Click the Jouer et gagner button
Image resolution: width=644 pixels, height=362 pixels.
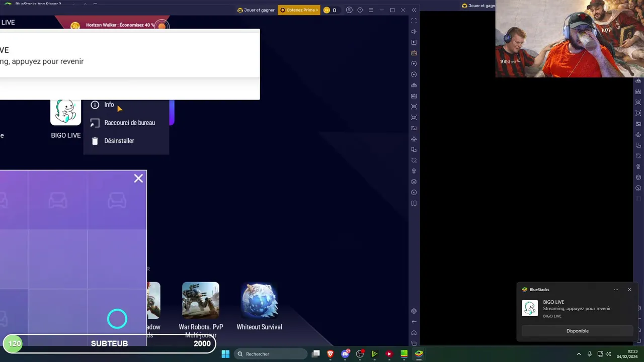[x=256, y=10]
